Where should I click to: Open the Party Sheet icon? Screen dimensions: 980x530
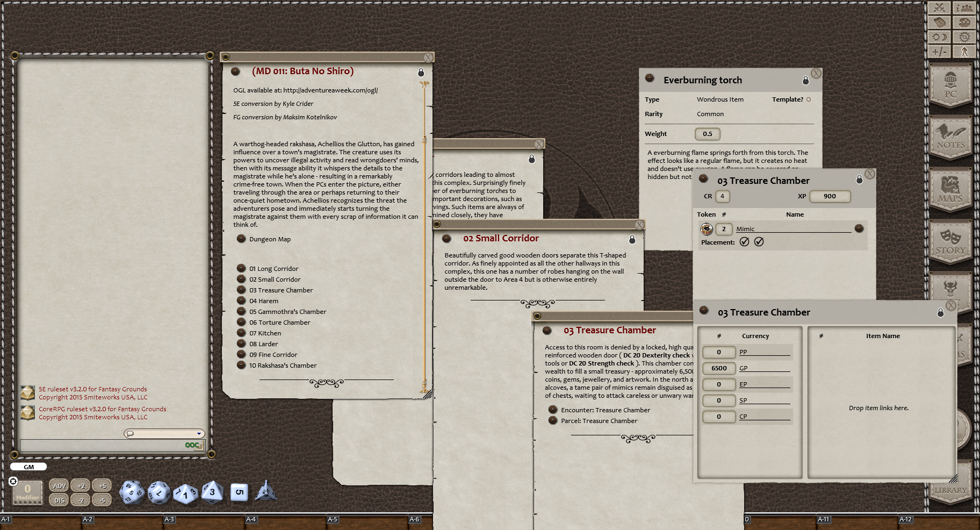[965, 8]
